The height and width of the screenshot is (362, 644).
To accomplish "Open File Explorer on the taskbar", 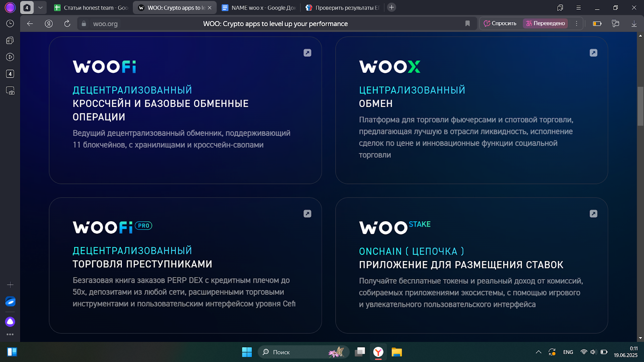I will [397, 352].
